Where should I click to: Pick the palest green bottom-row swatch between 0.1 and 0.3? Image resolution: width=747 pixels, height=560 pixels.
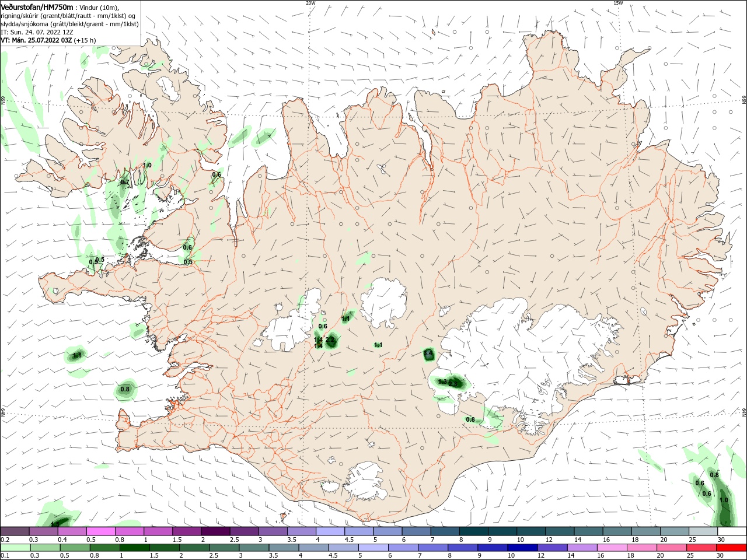(x=15, y=548)
